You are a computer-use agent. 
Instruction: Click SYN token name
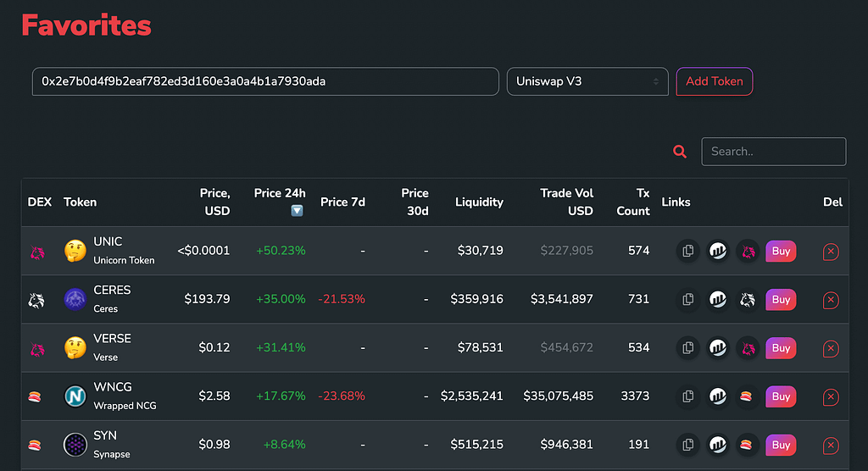tap(105, 435)
